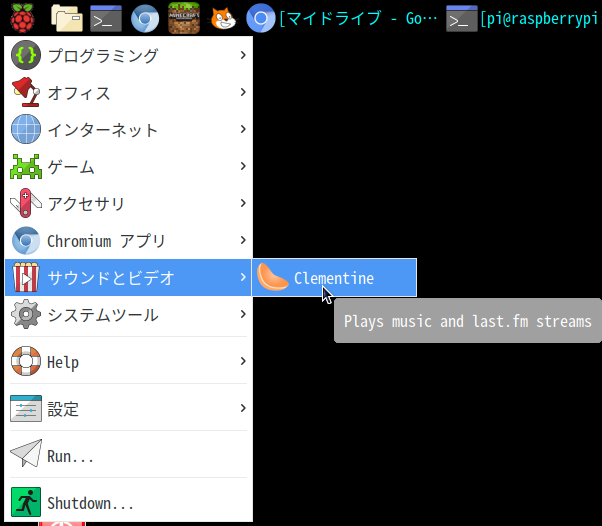Open the 設定 preferences menu

[x=129, y=409]
